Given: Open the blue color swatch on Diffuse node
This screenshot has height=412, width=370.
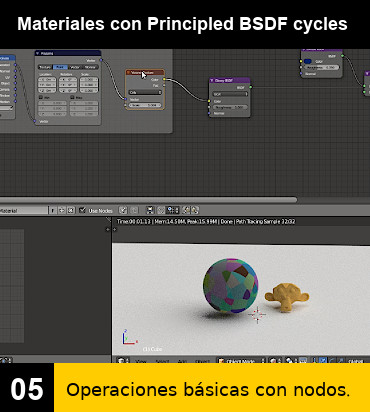Looking at the screenshot, I should 308,61.
